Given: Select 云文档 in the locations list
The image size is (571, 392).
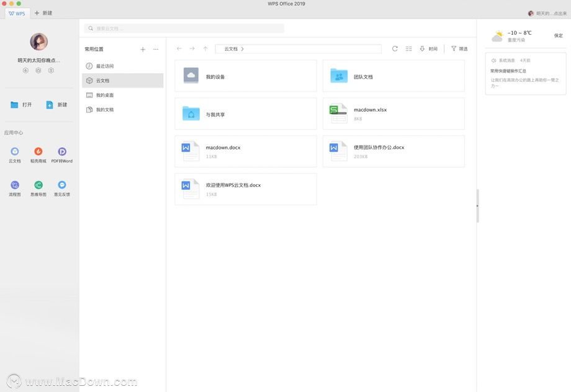Looking at the screenshot, I should [x=123, y=81].
